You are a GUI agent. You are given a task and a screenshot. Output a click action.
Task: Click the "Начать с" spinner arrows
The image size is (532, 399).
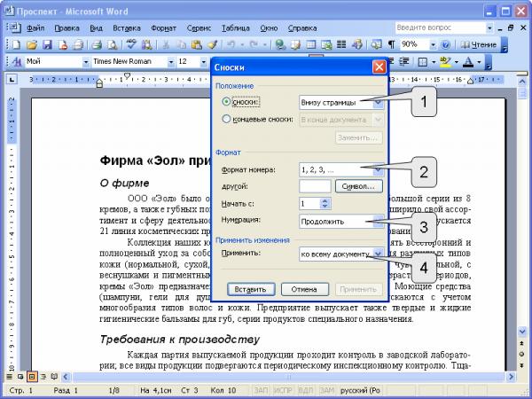pos(325,204)
